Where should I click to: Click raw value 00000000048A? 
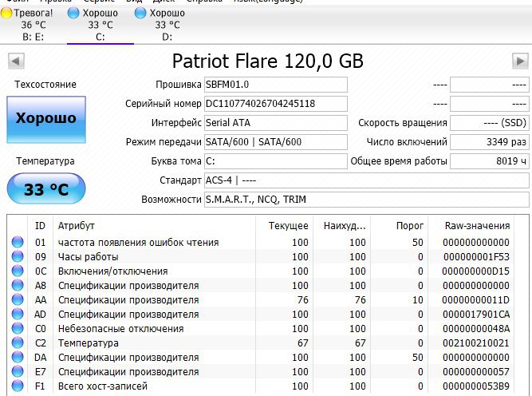coord(476,329)
